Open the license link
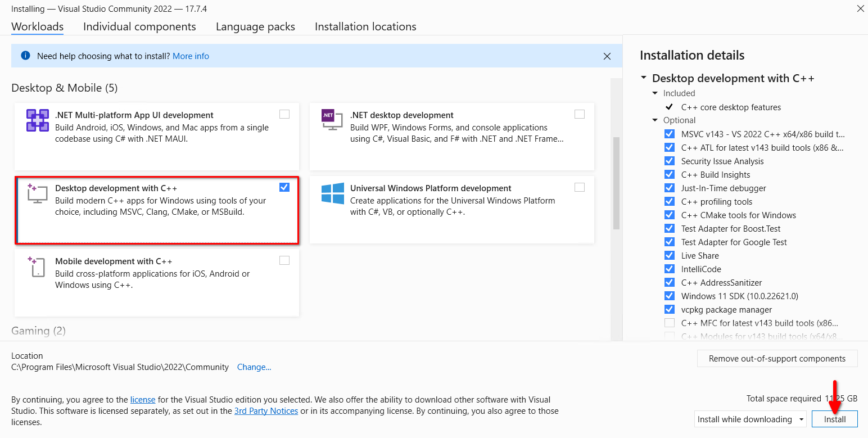 143,400
